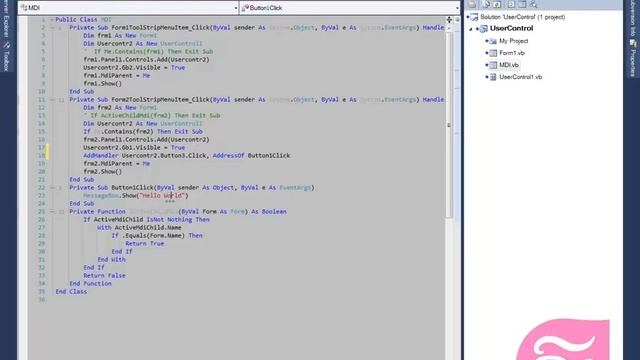The width and height of the screenshot is (640, 360).
Task: Click 'With ActiveMdiChild.Name' line
Action: 139,228
